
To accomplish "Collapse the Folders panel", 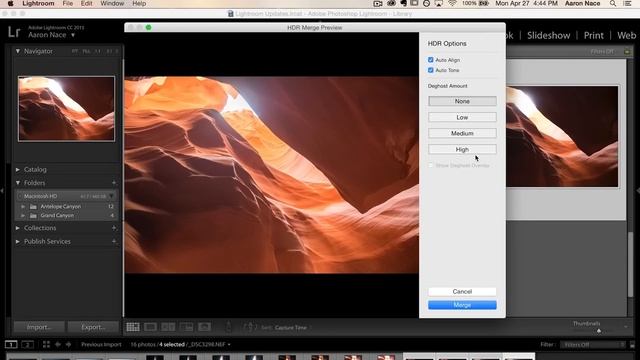I will (18, 183).
